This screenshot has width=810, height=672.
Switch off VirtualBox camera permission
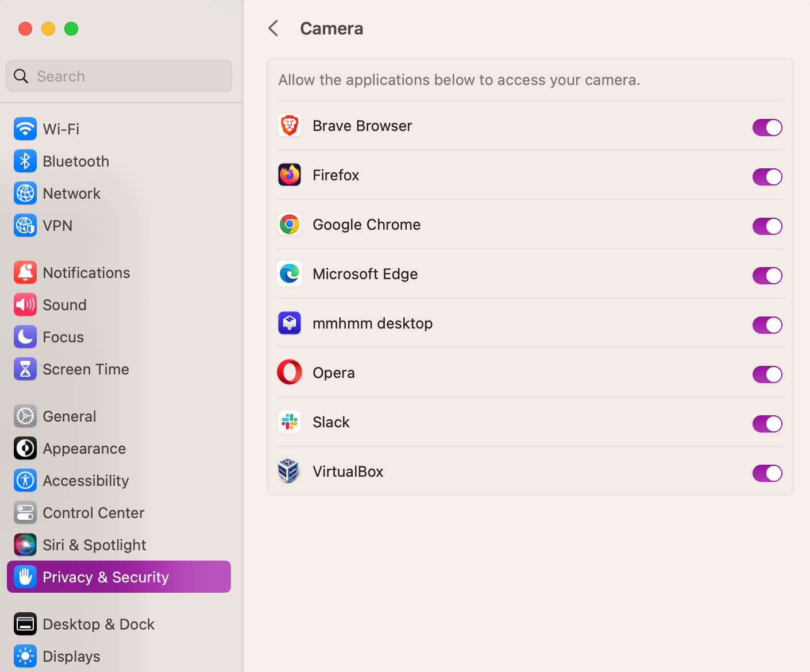click(767, 473)
